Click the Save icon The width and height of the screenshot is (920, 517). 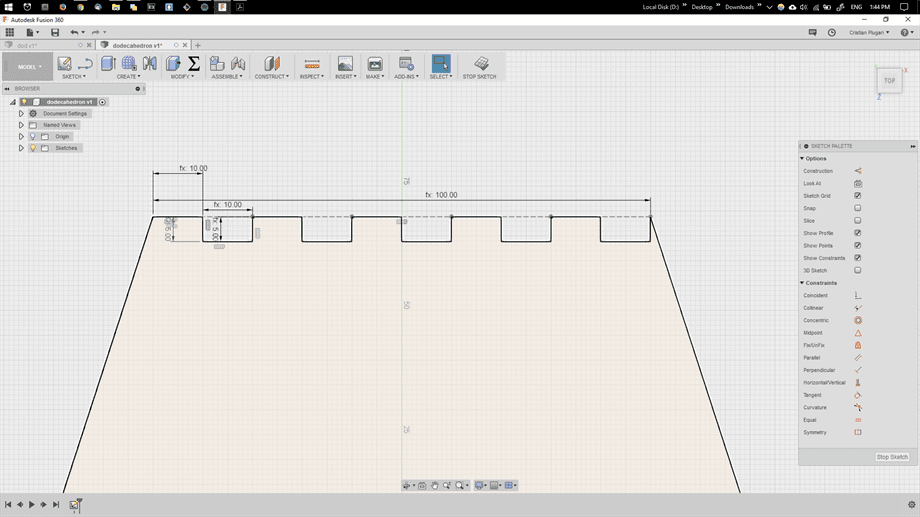55,32
